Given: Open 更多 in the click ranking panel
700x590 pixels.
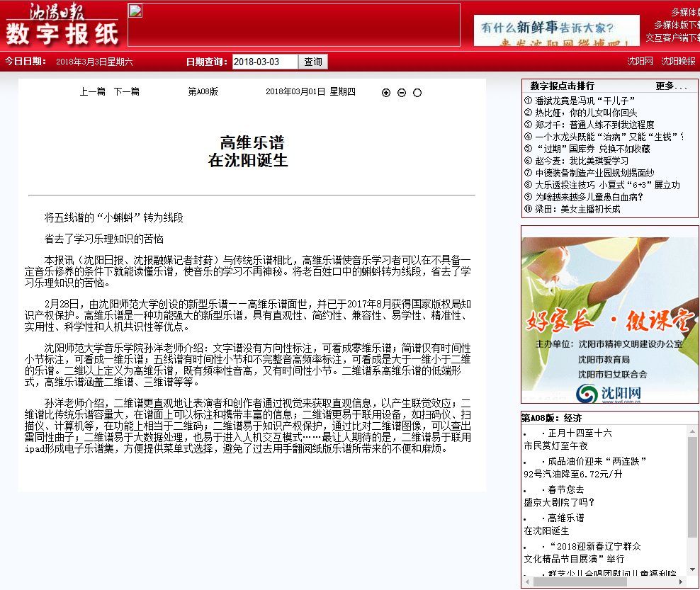Looking at the screenshot, I should (x=670, y=86).
